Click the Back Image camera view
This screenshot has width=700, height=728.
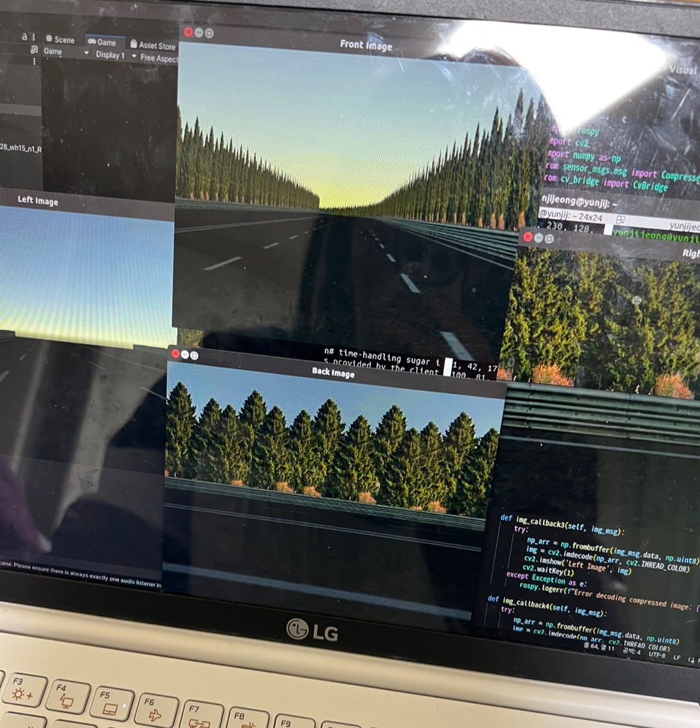tap(332, 492)
